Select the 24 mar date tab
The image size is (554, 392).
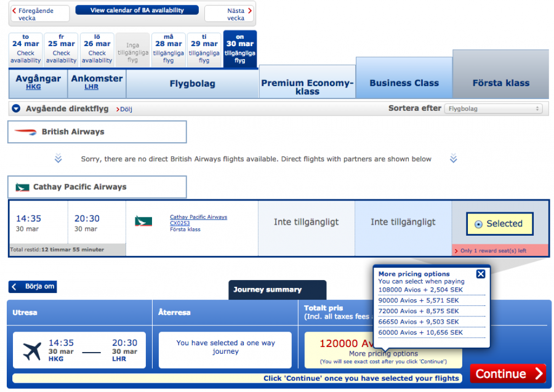pos(26,49)
